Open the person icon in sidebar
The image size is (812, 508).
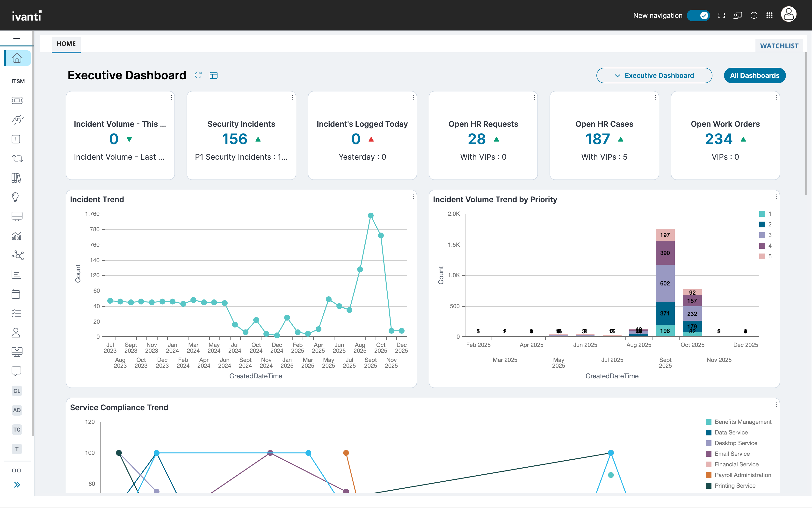[16, 333]
